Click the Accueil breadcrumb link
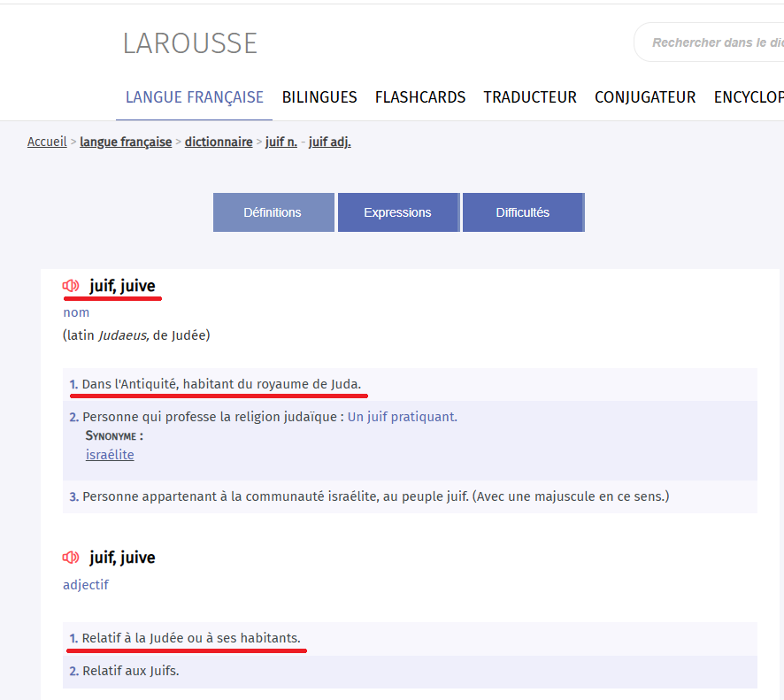The image size is (784, 700). point(47,142)
